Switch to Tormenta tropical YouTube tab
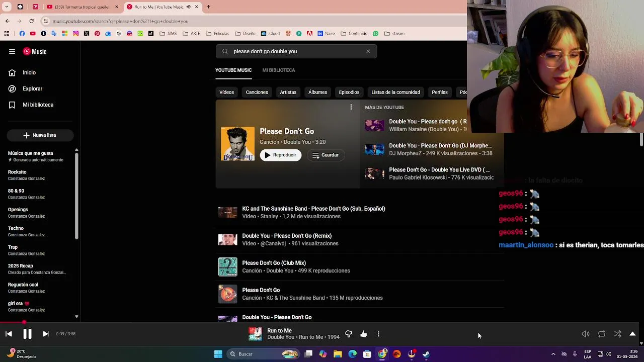The height and width of the screenshot is (362, 644). point(82,7)
